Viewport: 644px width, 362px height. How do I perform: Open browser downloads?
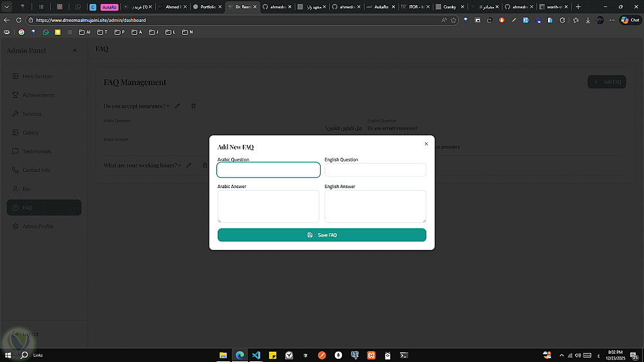tap(588, 20)
